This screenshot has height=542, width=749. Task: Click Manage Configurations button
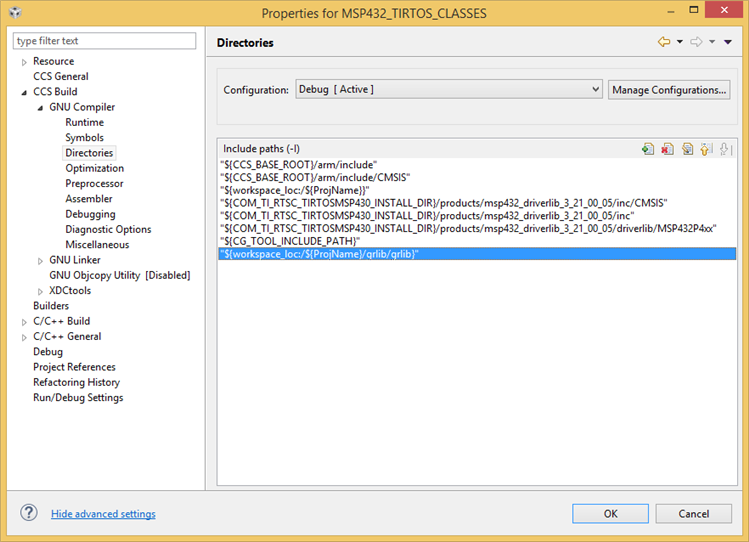[x=669, y=90]
